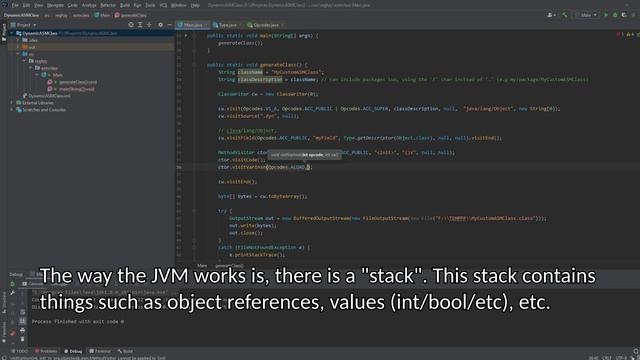640x360 pixels.
Task: Click the Build project hammer icon
Action: [x=565, y=15]
